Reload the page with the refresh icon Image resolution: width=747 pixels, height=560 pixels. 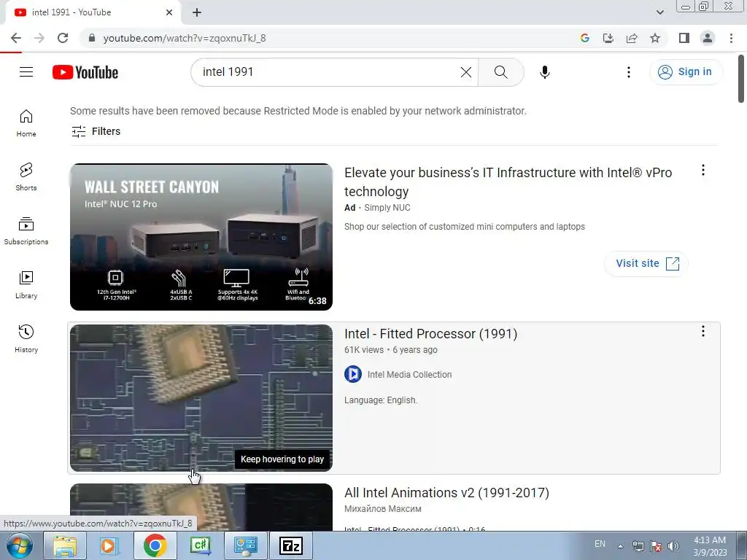[x=63, y=38]
